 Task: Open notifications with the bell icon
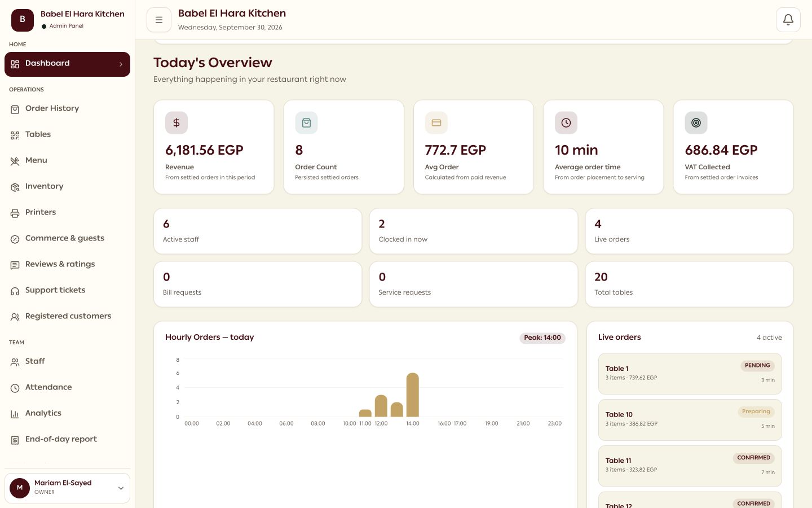(x=788, y=20)
